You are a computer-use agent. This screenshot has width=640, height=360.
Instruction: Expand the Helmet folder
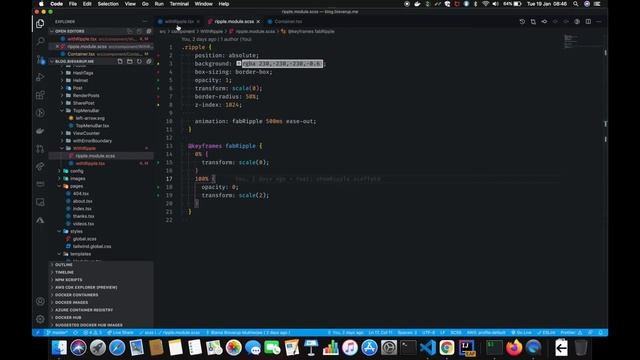coord(80,80)
